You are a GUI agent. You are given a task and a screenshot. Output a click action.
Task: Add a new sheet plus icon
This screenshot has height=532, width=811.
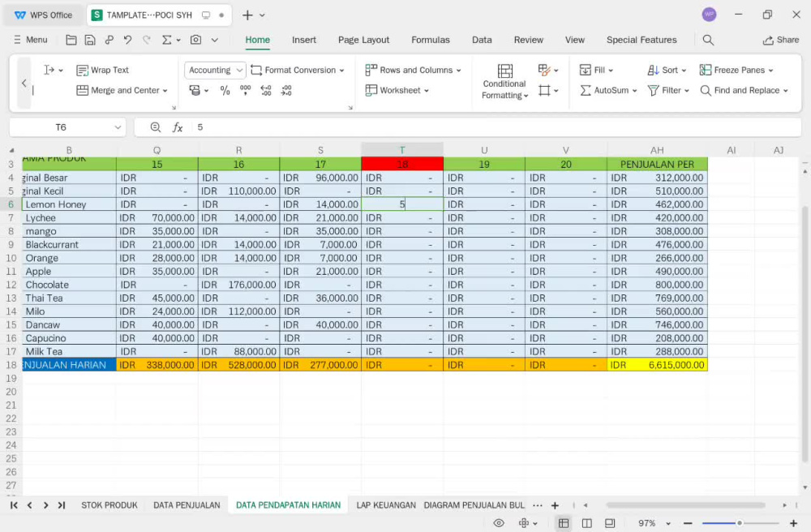point(555,505)
